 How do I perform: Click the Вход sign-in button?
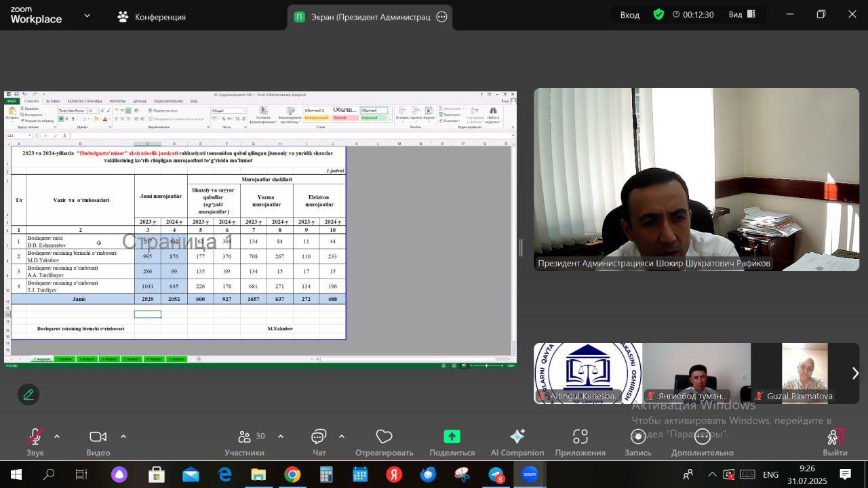tap(629, 15)
